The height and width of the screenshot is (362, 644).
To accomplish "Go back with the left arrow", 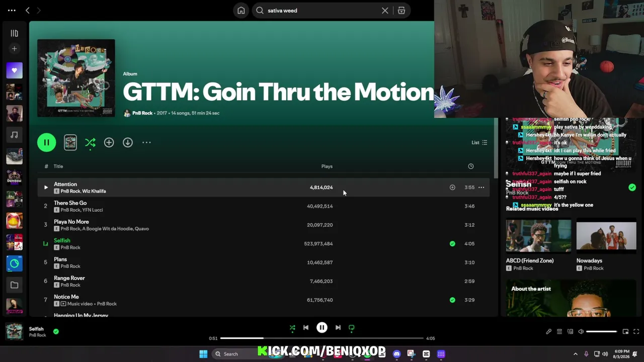I will (x=28, y=11).
